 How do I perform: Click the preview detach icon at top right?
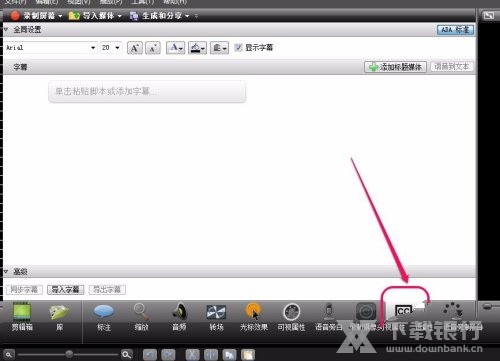[489, 15]
